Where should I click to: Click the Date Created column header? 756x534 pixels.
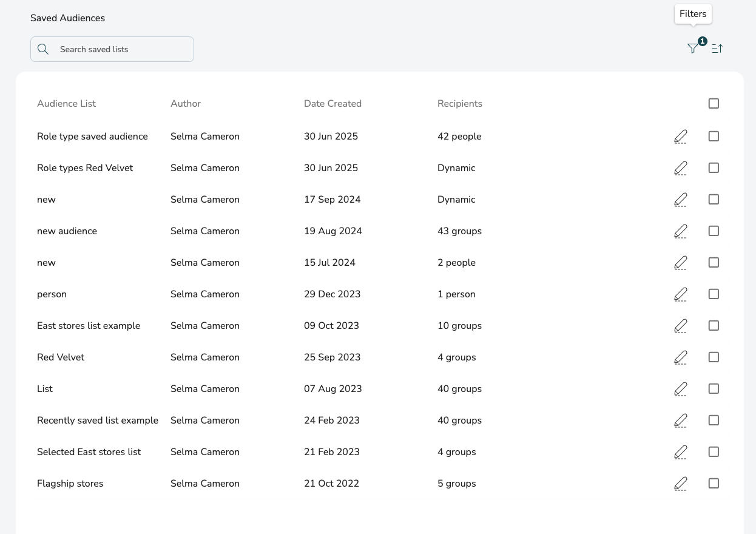click(332, 104)
